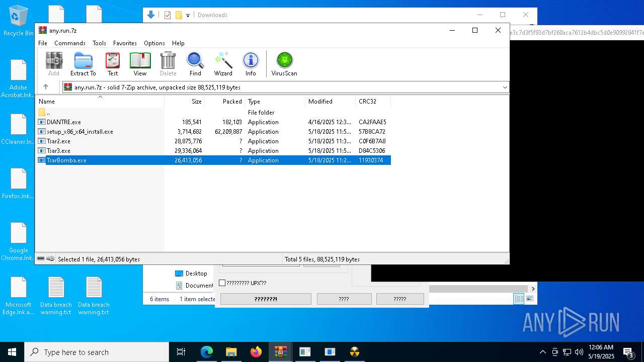Open the volume control tray icon
Viewport: 644px width, 362px height.
(579, 352)
